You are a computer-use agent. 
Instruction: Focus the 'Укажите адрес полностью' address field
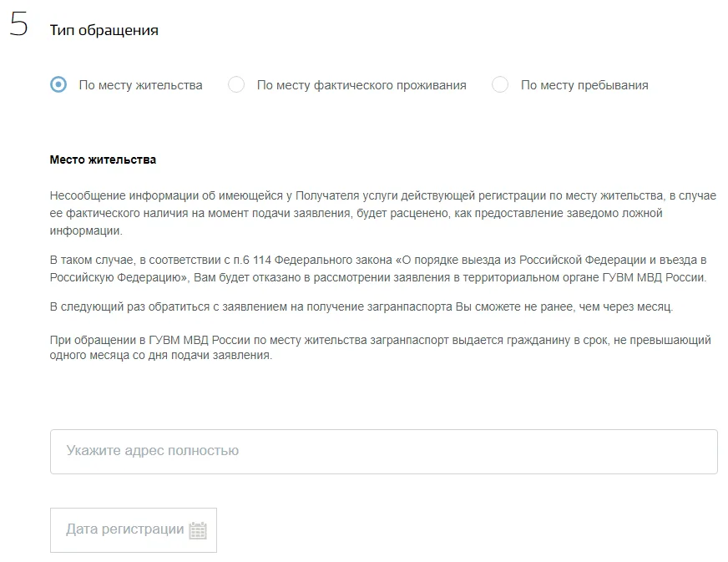383,452
